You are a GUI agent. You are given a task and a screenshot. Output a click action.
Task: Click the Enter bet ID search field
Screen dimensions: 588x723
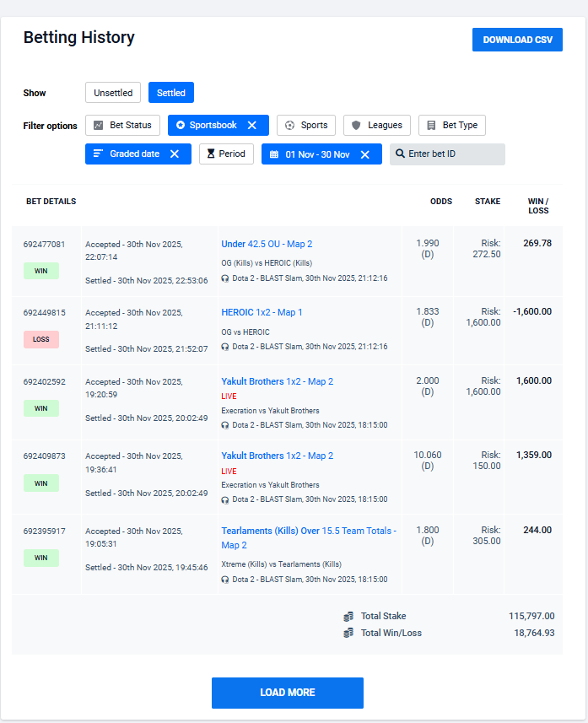[x=454, y=154]
